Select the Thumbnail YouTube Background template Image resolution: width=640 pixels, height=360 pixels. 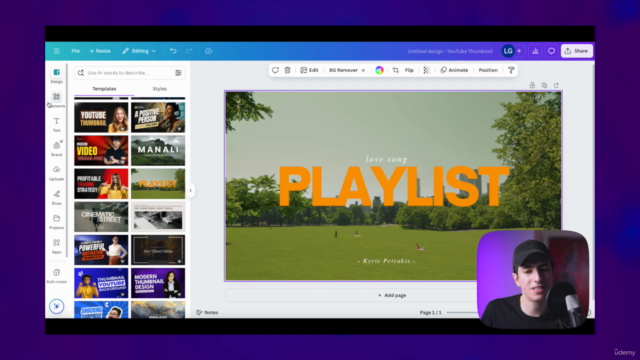(101, 283)
